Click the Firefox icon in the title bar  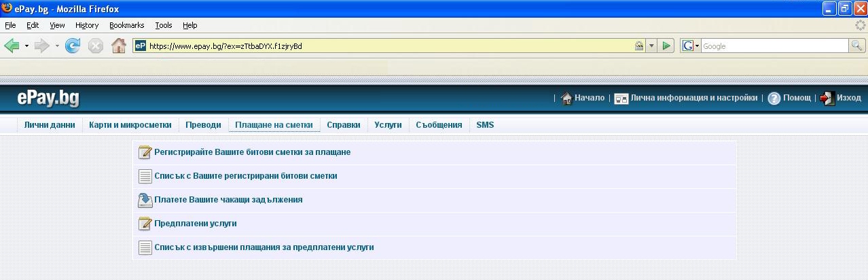[x=7, y=8]
